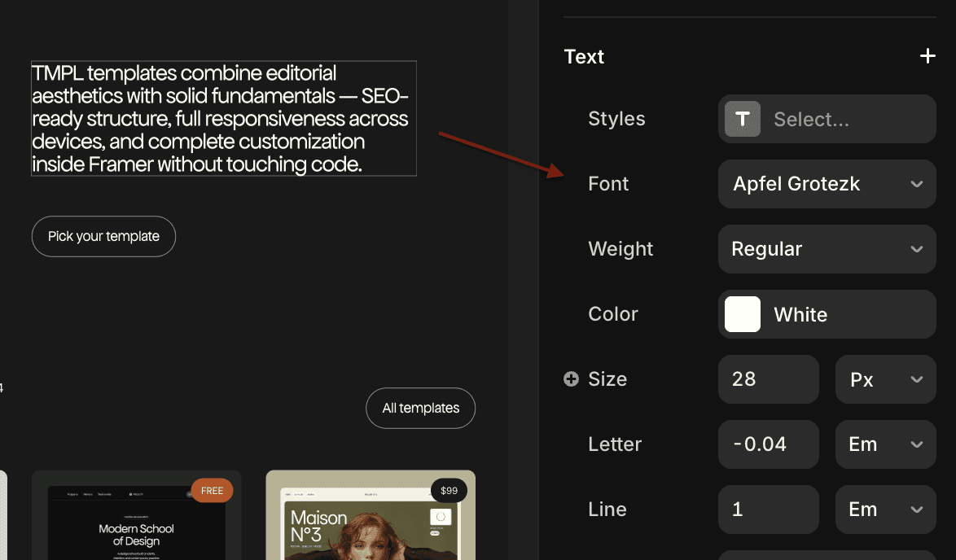
Task: Add a new Text property with plus icon
Action: pyautogui.click(x=927, y=56)
